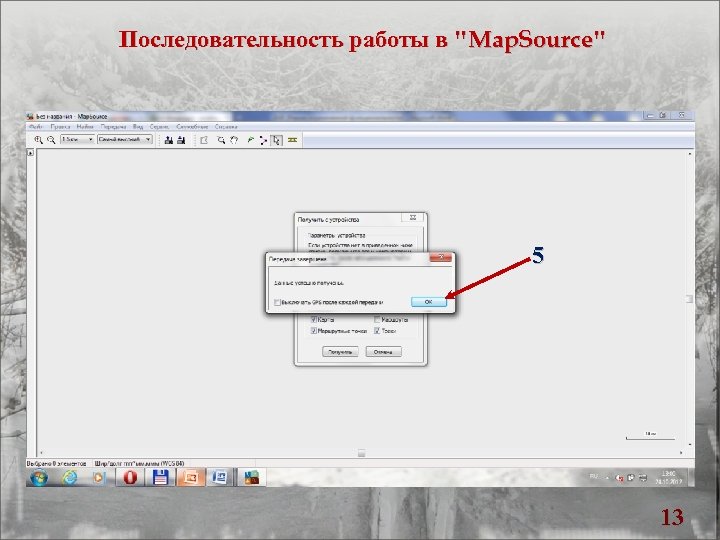This screenshot has width=720, height=540.
Task: Select the hand pan tool
Action: [x=234, y=140]
